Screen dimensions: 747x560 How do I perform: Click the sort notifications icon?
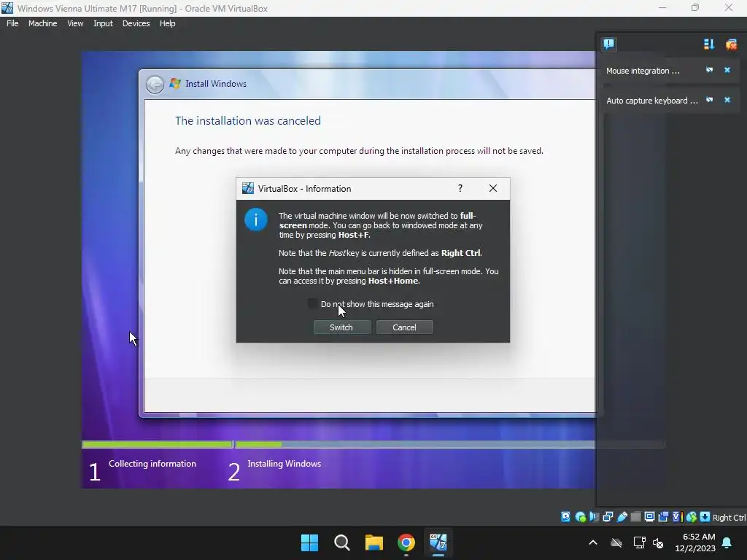709,44
